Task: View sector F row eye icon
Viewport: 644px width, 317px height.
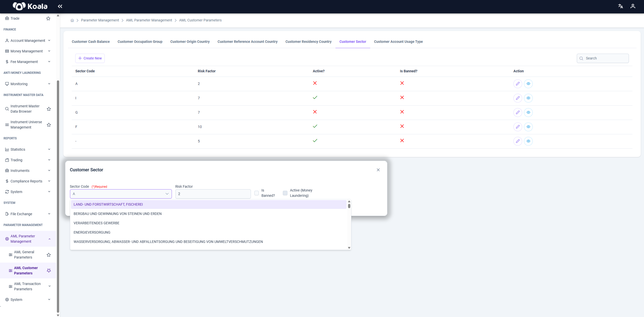Action: click(528, 127)
